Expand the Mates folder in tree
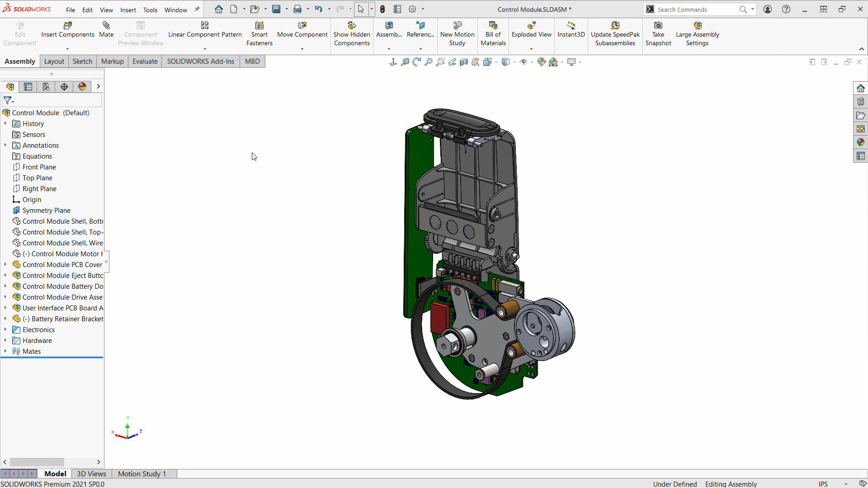Screen dimensions: 868x488 tap(5, 351)
